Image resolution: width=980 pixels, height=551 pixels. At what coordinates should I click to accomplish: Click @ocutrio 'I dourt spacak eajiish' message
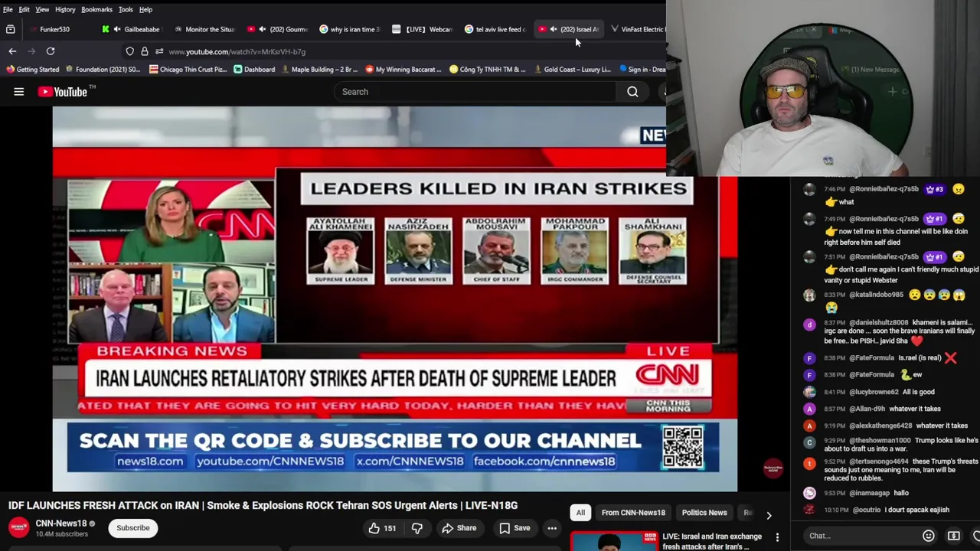[x=884, y=510]
